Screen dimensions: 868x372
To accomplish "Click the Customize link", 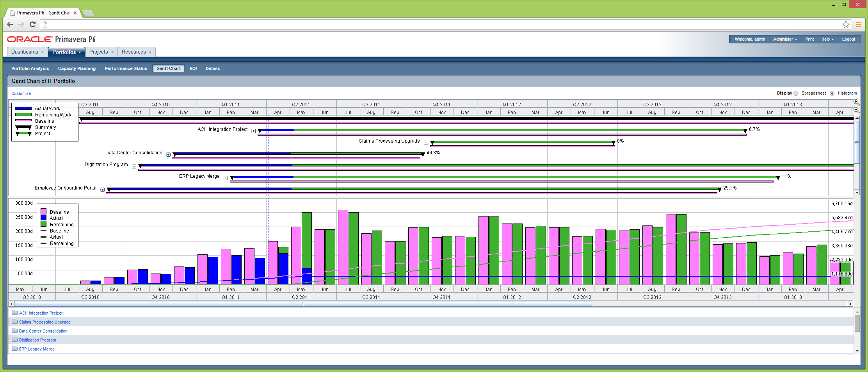I will (x=21, y=93).
